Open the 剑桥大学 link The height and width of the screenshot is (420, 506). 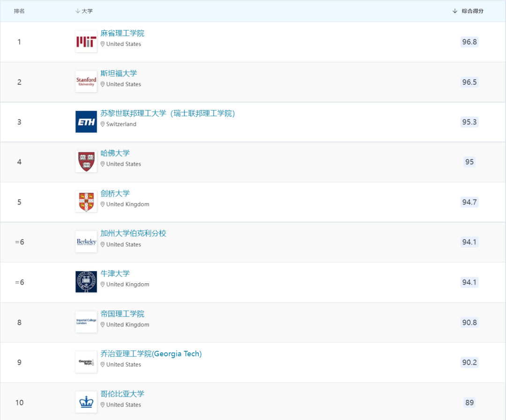[x=115, y=193]
